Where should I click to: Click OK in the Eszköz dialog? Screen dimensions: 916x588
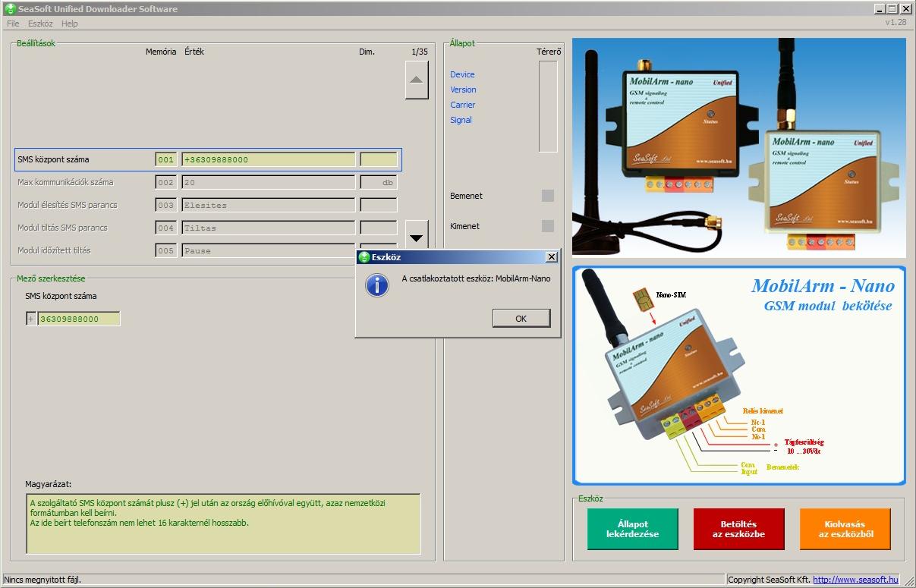pos(521,319)
